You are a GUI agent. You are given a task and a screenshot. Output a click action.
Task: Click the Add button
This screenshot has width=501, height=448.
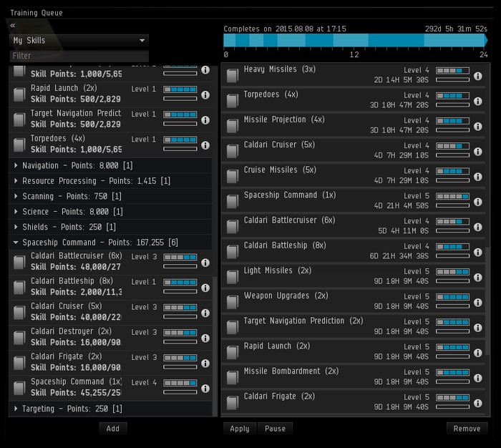tap(113, 429)
